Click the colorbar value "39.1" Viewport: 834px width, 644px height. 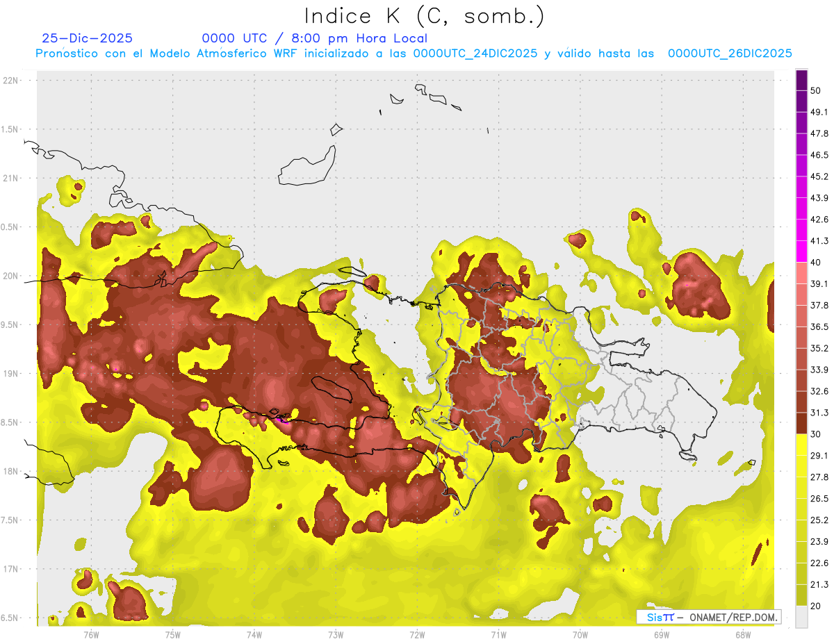[819, 283]
